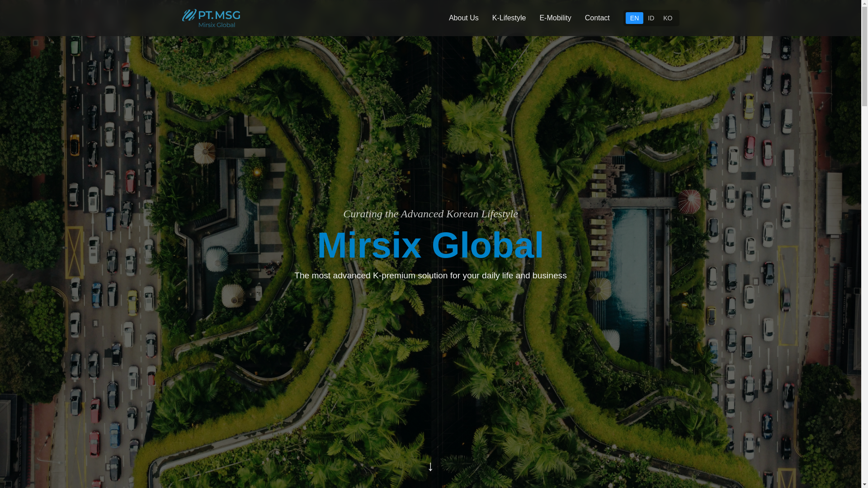This screenshot has height=488, width=868.
Task: Click the 'most advanced K-premium solution' subtitle text
Action: [x=430, y=276]
